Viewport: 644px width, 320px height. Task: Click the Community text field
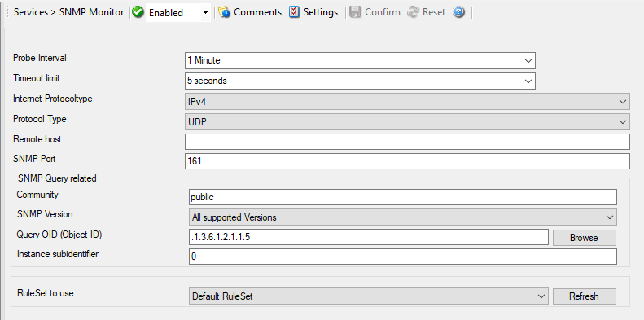coord(403,197)
